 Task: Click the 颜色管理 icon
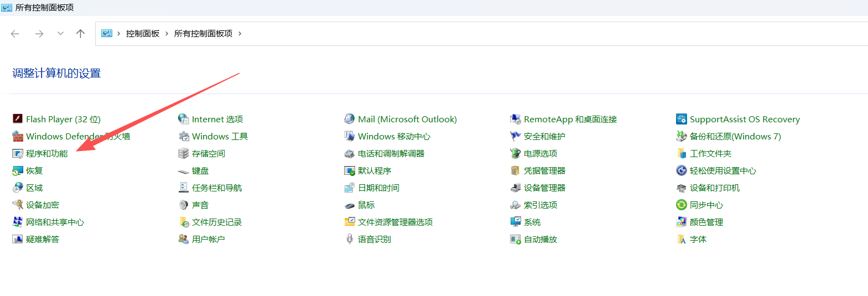pyautogui.click(x=682, y=222)
